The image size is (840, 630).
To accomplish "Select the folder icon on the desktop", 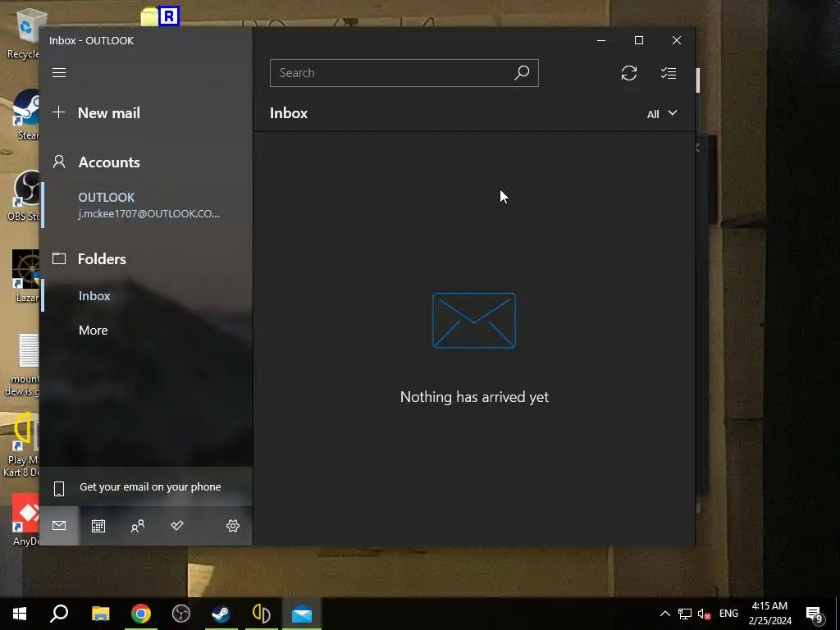I will 149,16.
